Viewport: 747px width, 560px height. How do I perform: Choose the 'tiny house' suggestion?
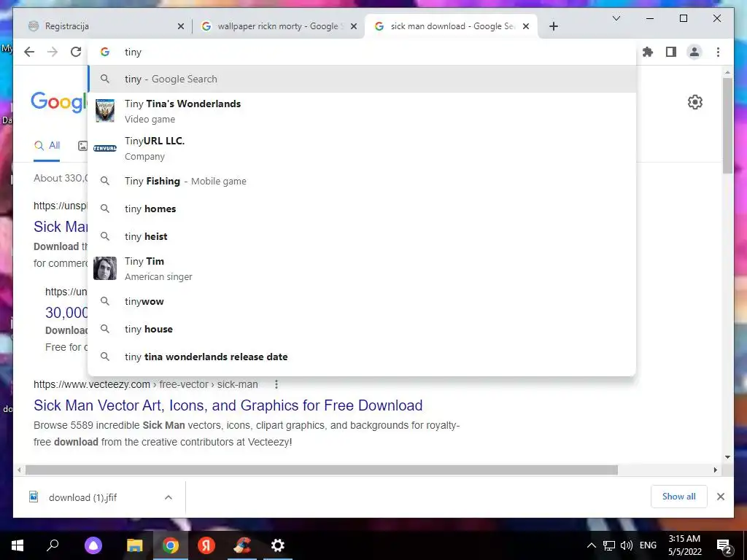coord(362,329)
